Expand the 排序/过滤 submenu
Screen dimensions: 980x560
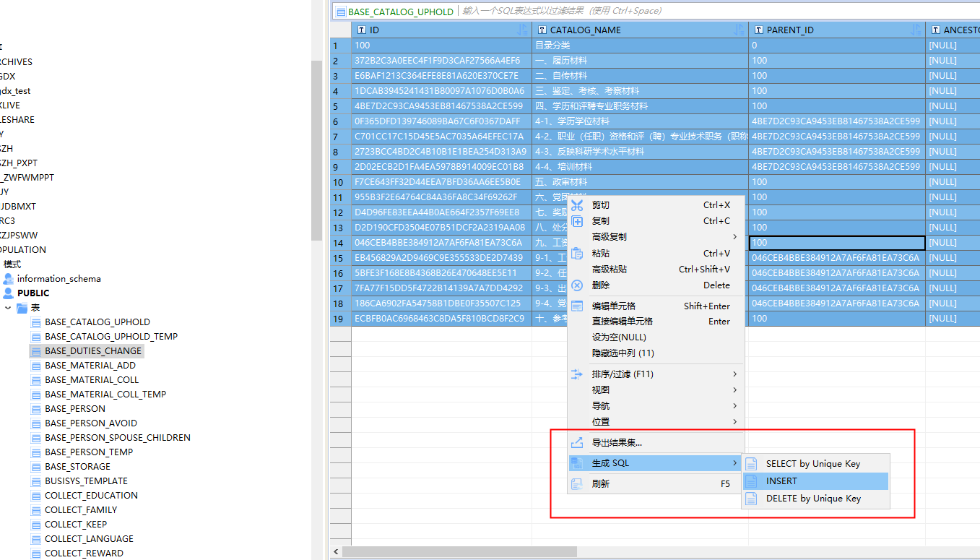[734, 374]
